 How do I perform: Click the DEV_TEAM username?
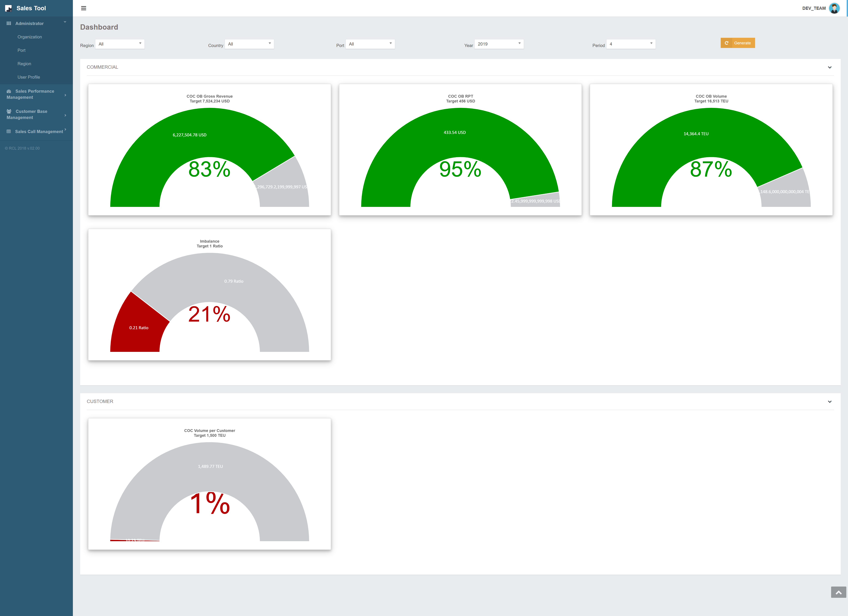coord(814,8)
